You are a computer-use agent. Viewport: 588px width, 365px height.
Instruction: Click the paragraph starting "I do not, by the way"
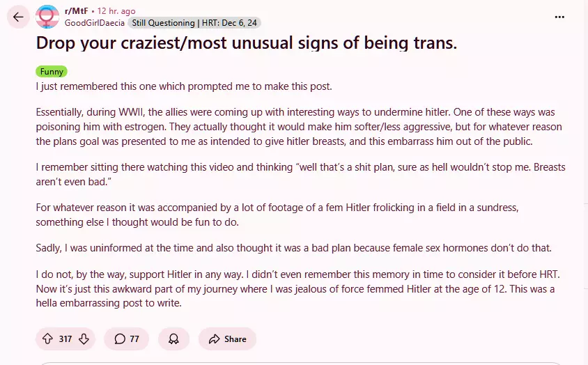[x=300, y=288]
